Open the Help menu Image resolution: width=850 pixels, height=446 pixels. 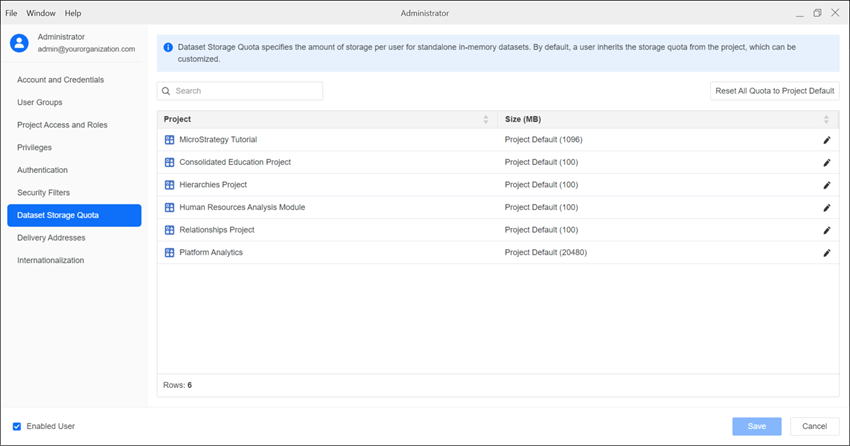[73, 13]
